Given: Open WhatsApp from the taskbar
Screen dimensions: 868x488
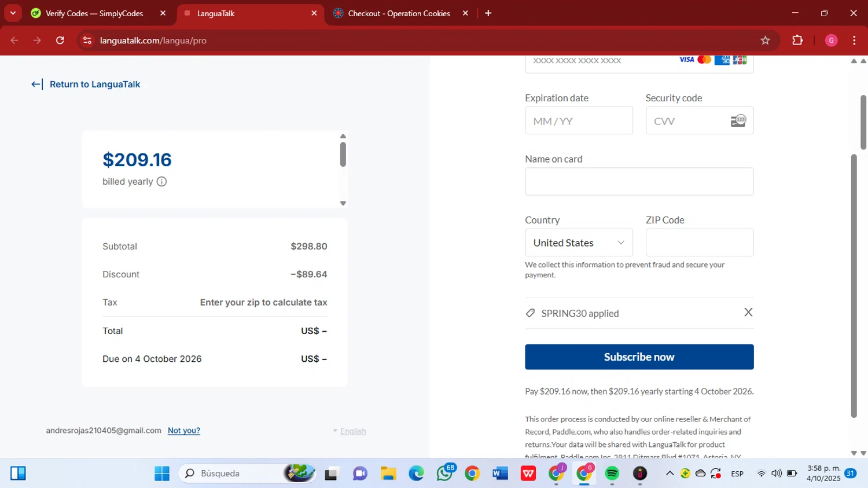Looking at the screenshot, I should tap(444, 474).
